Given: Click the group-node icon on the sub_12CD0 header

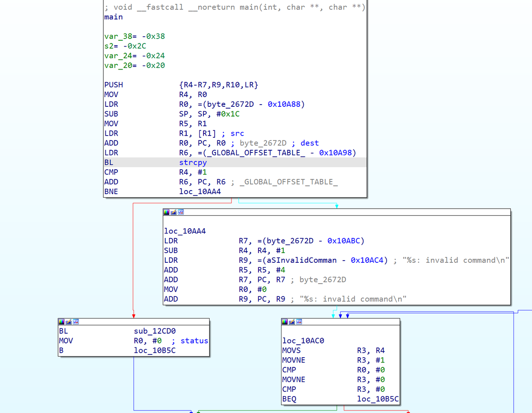Looking at the screenshot, I should click(x=75, y=322).
